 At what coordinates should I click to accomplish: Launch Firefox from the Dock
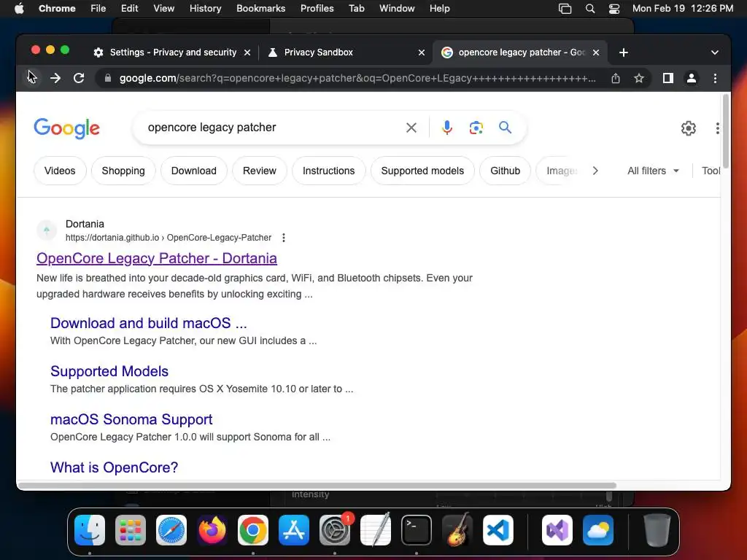(212, 530)
